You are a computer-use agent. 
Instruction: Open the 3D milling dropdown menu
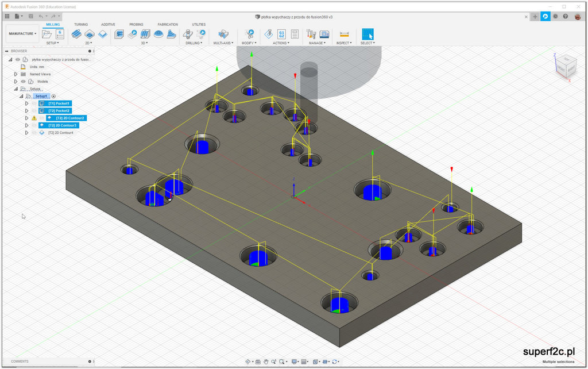coord(144,43)
